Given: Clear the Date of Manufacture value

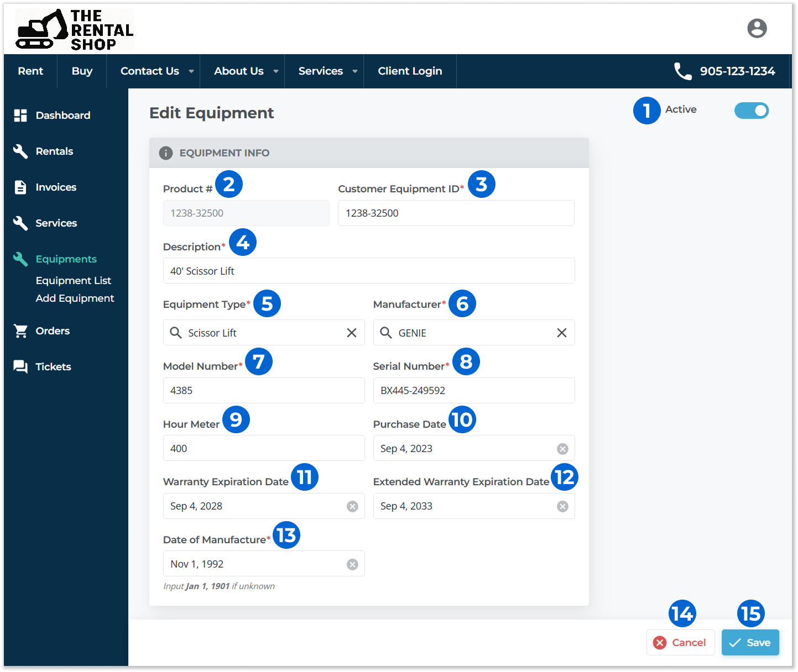Looking at the screenshot, I should (x=352, y=564).
